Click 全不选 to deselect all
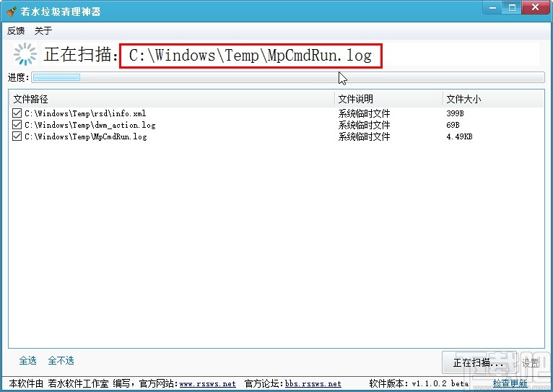553x392 pixels. tap(61, 361)
